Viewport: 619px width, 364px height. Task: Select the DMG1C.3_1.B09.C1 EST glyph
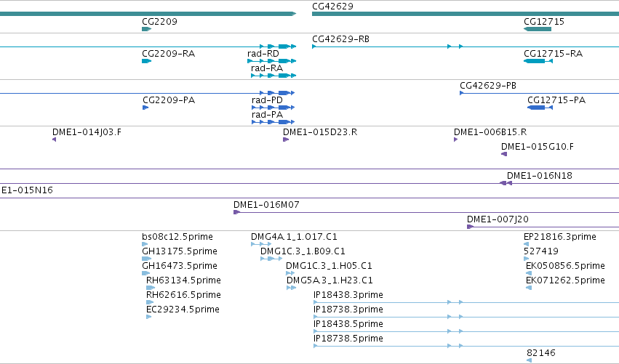pyautogui.click(x=271, y=259)
